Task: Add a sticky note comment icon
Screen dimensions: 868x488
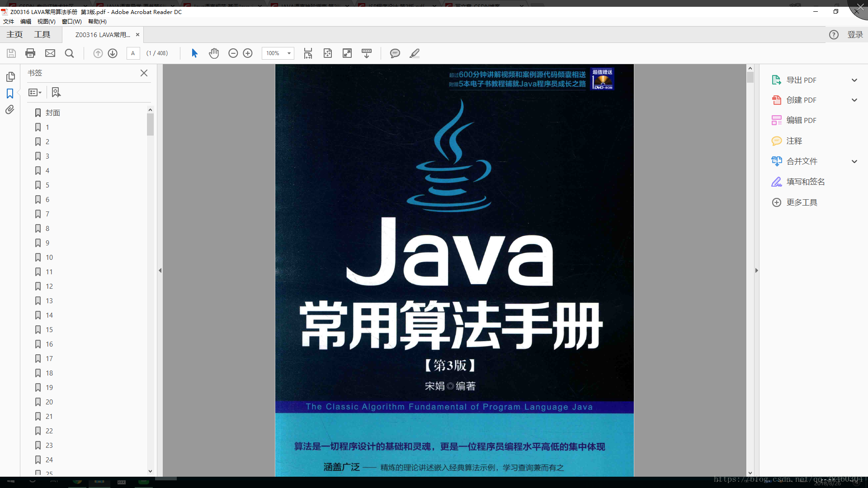Action: coord(395,53)
